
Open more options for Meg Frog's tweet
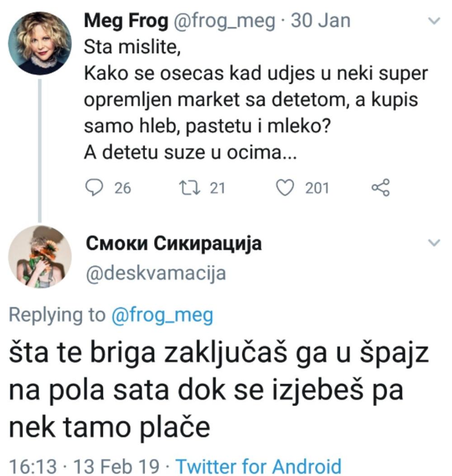434,21
